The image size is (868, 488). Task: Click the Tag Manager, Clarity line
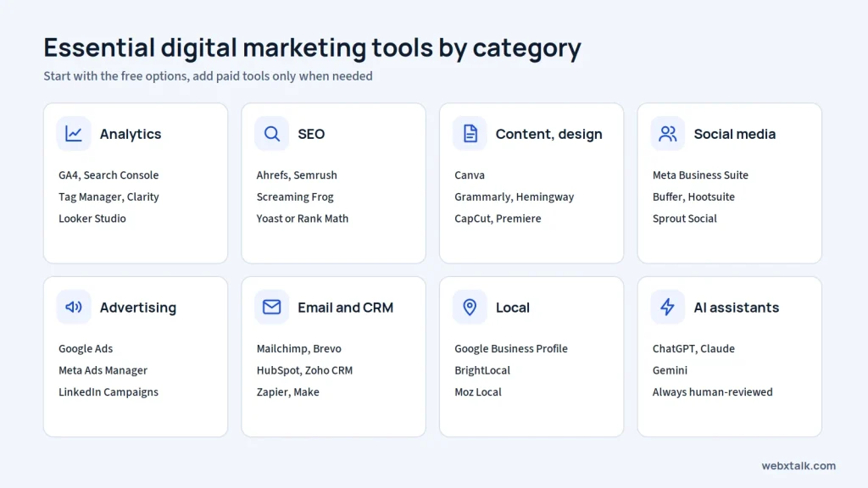tap(108, 197)
